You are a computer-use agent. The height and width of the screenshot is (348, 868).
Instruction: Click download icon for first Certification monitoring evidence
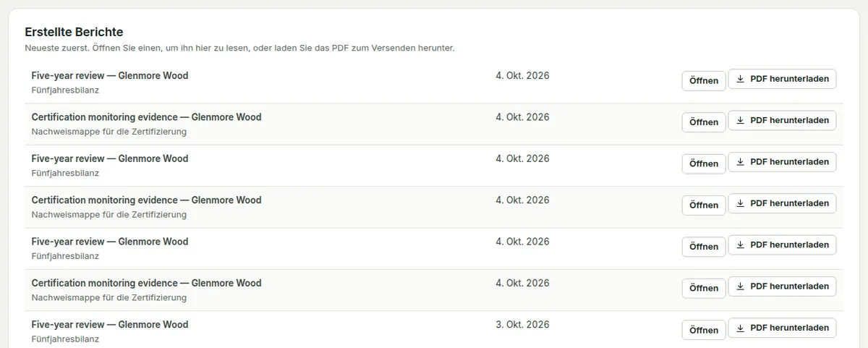[740, 121]
